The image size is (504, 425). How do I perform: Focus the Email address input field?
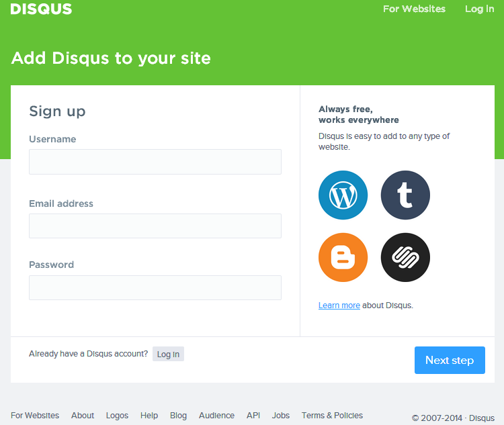(155, 226)
